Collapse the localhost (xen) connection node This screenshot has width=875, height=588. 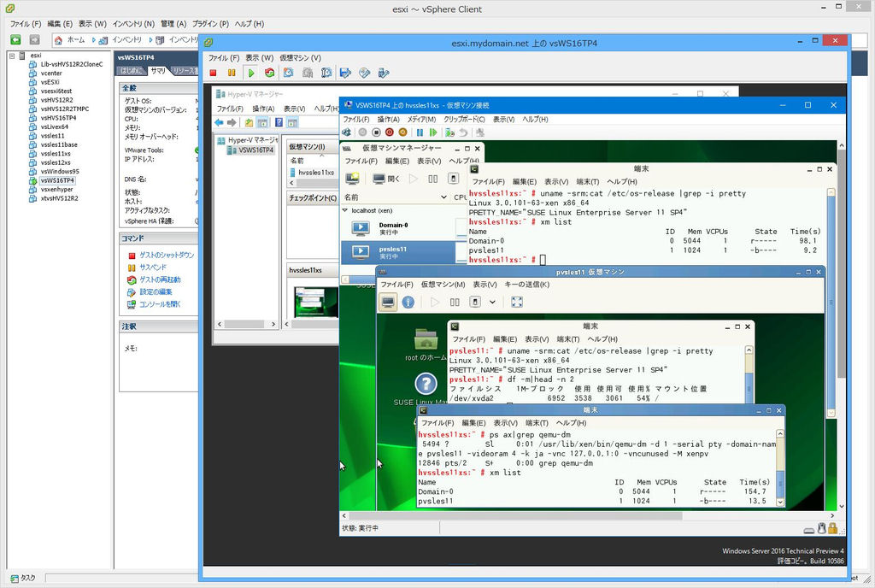(x=345, y=210)
